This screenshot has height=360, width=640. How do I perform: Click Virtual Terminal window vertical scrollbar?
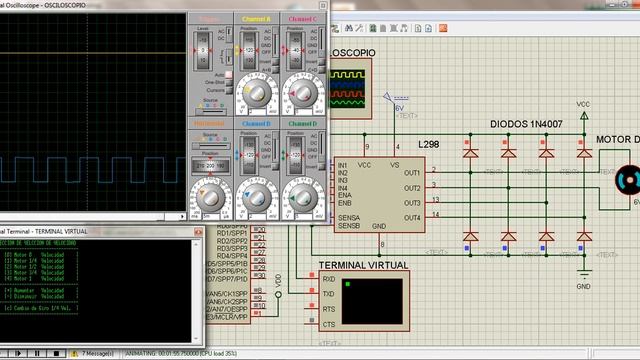tap(196, 291)
